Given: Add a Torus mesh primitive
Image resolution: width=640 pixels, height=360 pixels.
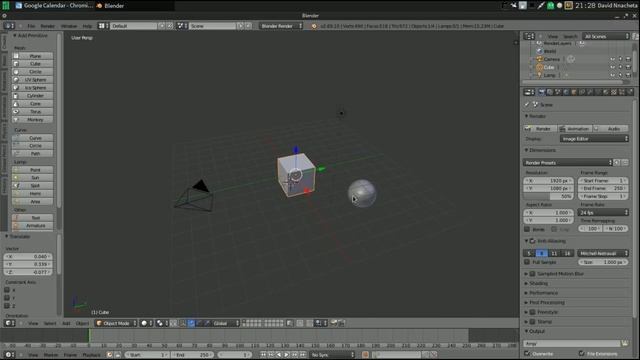Looking at the screenshot, I should [x=33, y=111].
